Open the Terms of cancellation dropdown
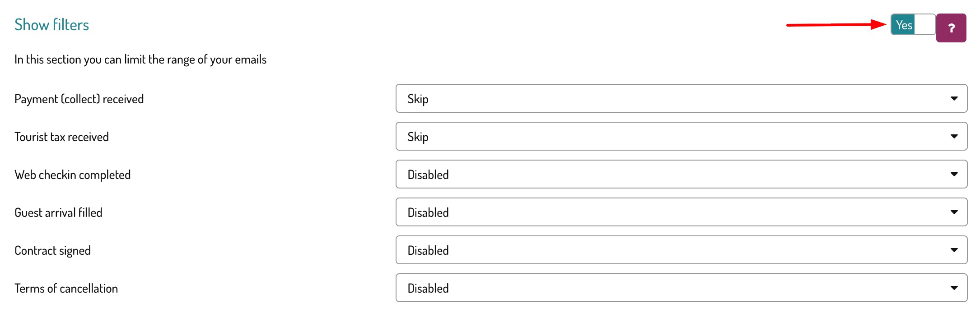 pos(681,288)
